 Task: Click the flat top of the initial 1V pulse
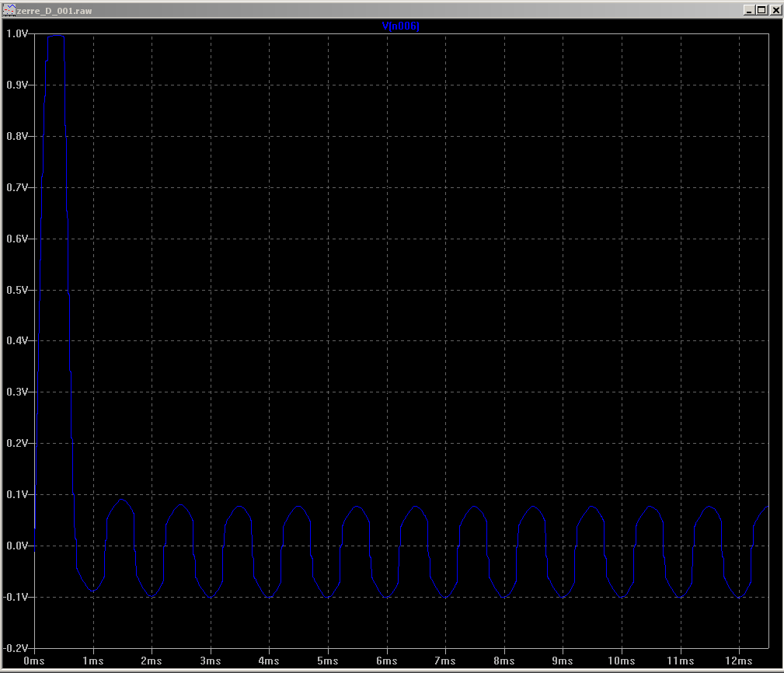tap(56, 36)
